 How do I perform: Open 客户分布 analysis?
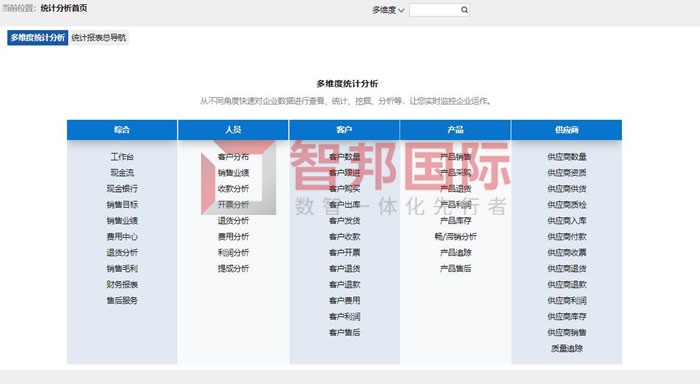[x=233, y=157]
